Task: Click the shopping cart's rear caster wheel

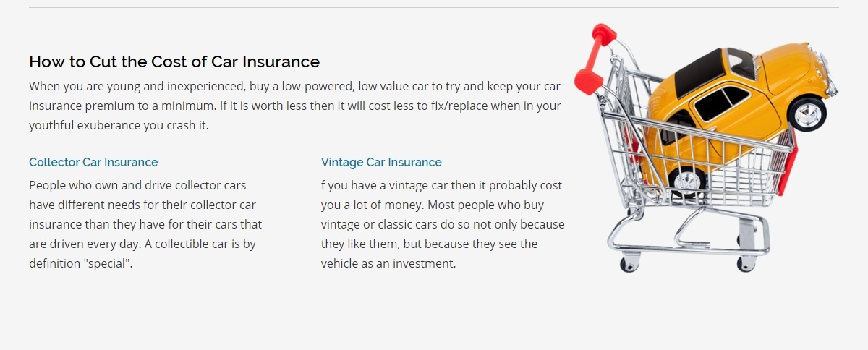Action: click(629, 262)
